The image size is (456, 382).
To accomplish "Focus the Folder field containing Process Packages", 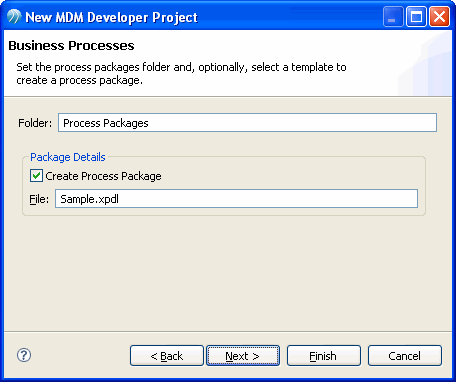I will pyautogui.click(x=247, y=123).
